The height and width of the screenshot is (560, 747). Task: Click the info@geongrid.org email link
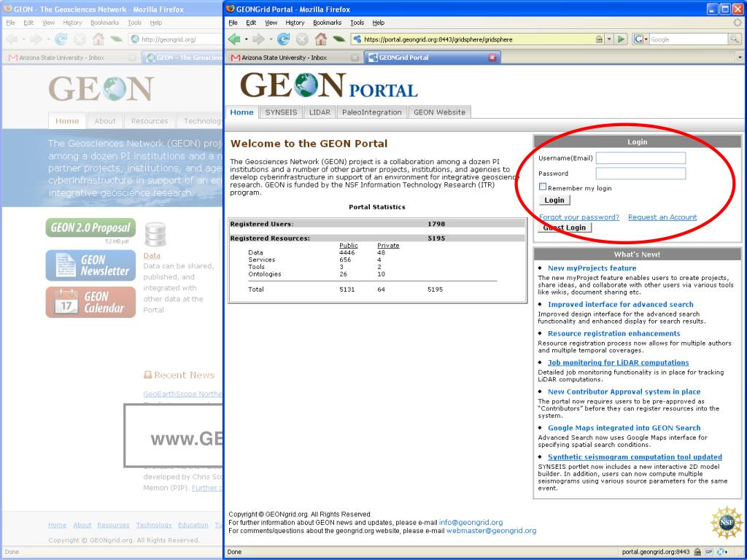pyautogui.click(x=471, y=522)
